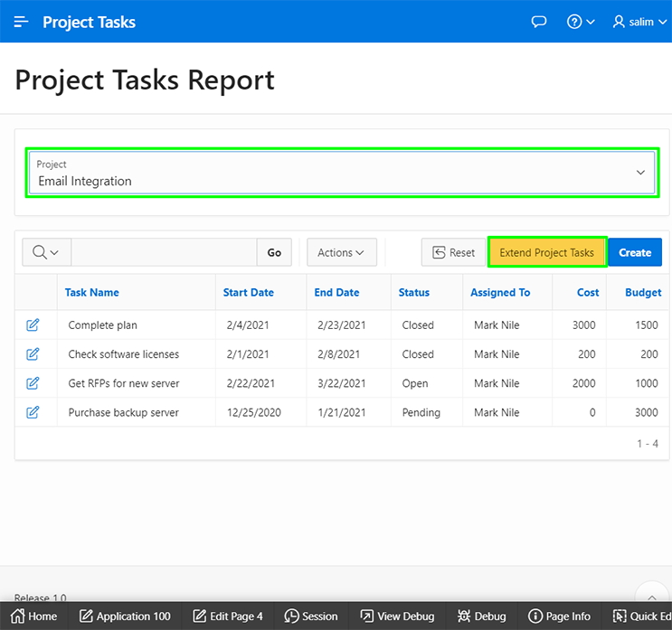Reset the report with Reset button
The image size is (672, 630).
[x=453, y=253]
